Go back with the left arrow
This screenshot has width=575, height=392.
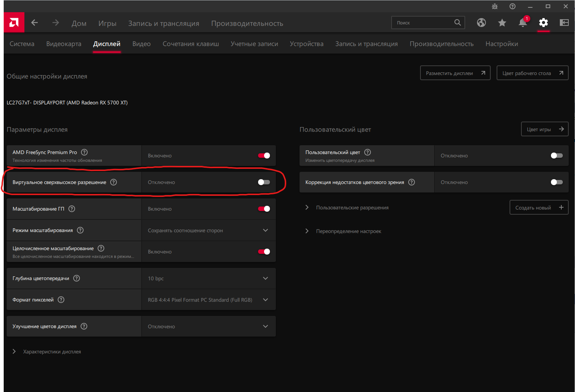click(34, 23)
